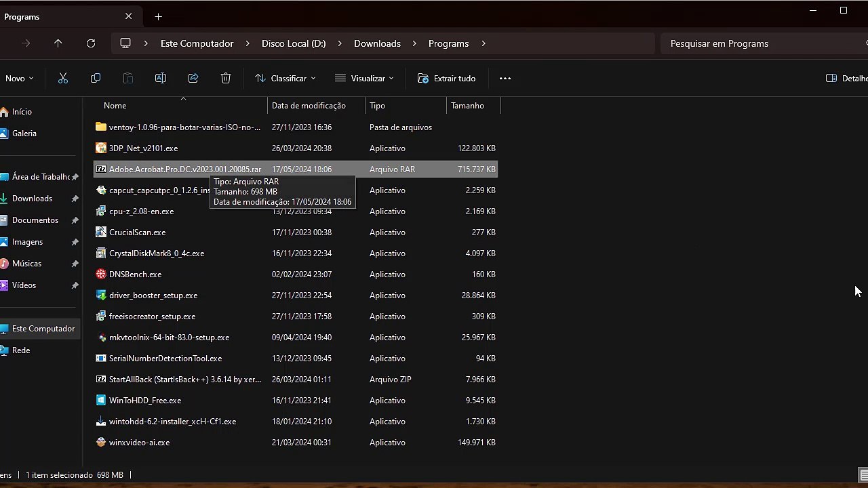Click the StartAllBack ZIP archive icon
Viewport: 868px width, 488px height.
[x=101, y=380]
